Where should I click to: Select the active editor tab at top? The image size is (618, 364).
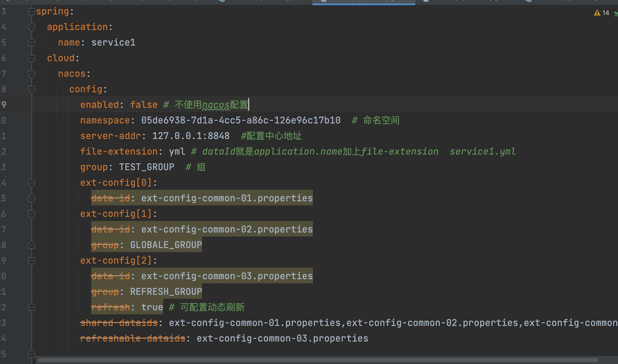[x=363, y=2]
